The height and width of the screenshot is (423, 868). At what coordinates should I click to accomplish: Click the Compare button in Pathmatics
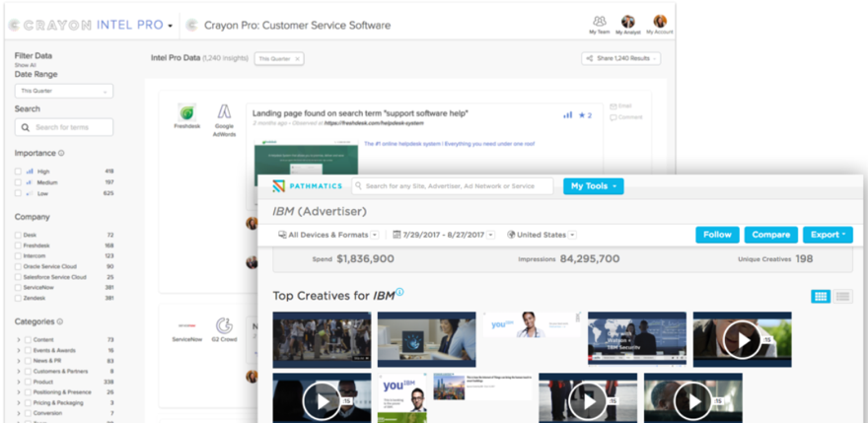pyautogui.click(x=771, y=235)
